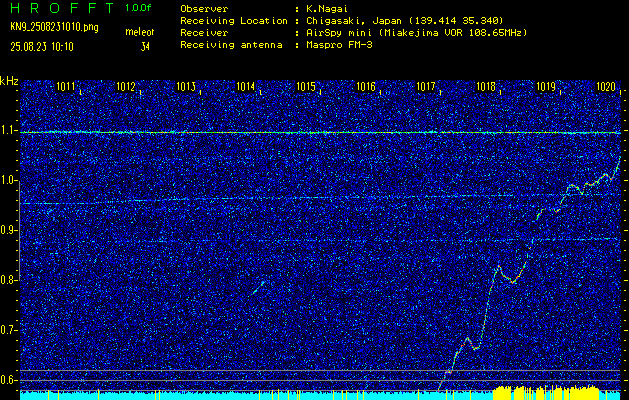Click time marker 1014
629x400 pixels.
246,86
